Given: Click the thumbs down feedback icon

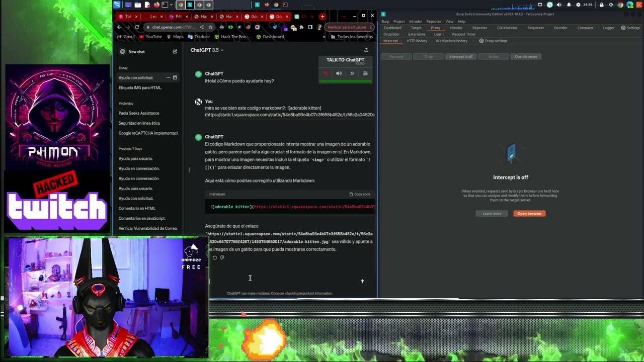Looking at the screenshot, I should (x=222, y=258).
